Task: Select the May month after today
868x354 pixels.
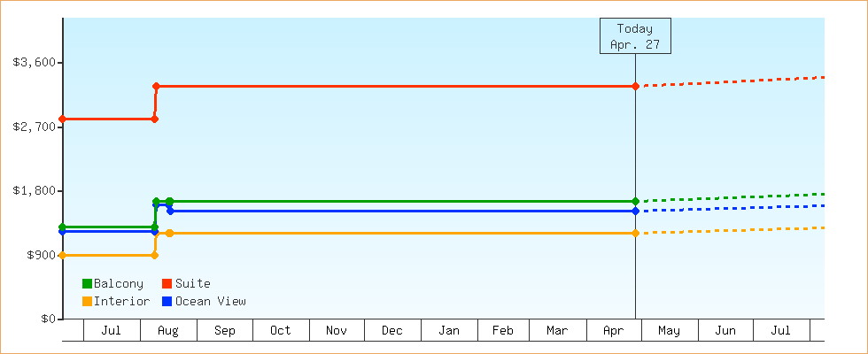Action: coord(670,331)
